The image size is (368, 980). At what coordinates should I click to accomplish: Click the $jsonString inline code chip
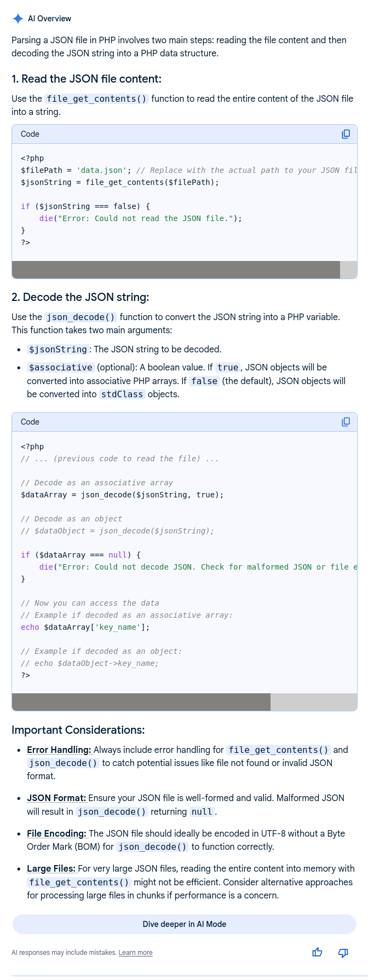pos(58,349)
